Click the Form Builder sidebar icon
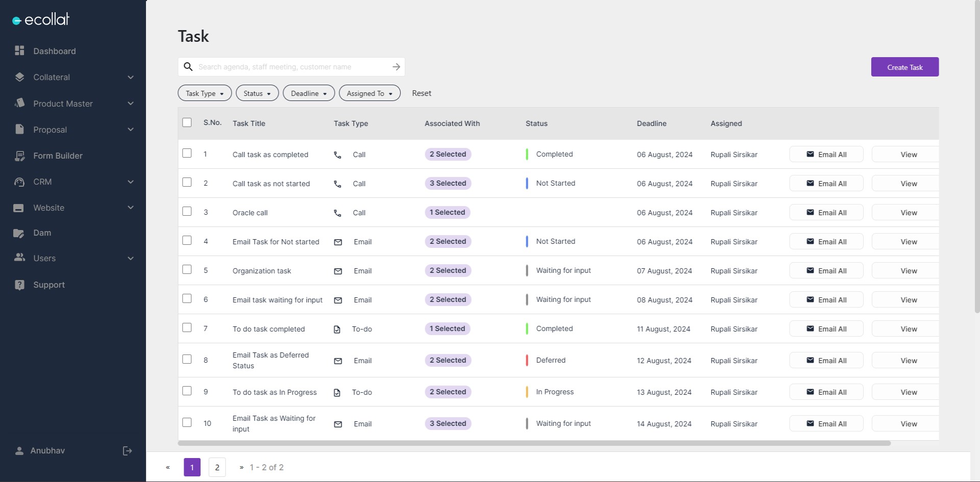This screenshot has height=482, width=980. tap(19, 156)
